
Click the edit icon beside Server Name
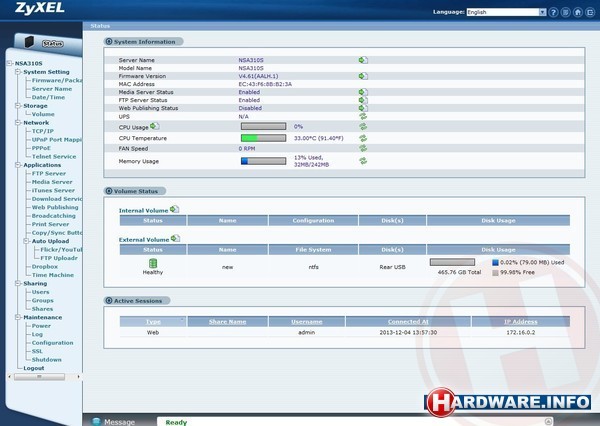363,60
